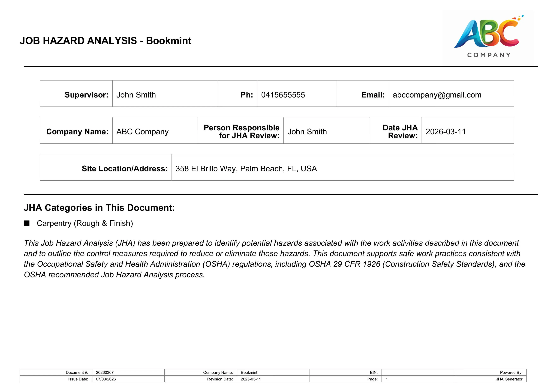Click the footer issue date 07/03/2026
554x392 pixels.
click(106, 379)
